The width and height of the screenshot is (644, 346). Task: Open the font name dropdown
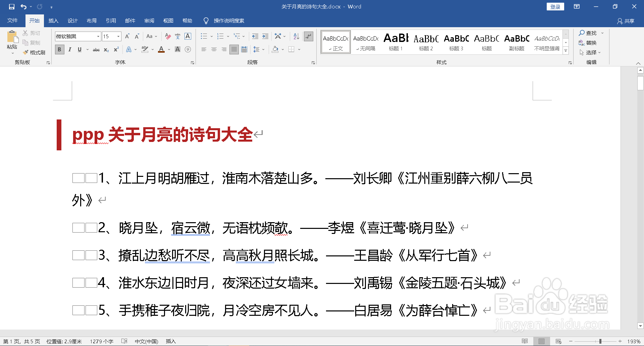coord(98,36)
